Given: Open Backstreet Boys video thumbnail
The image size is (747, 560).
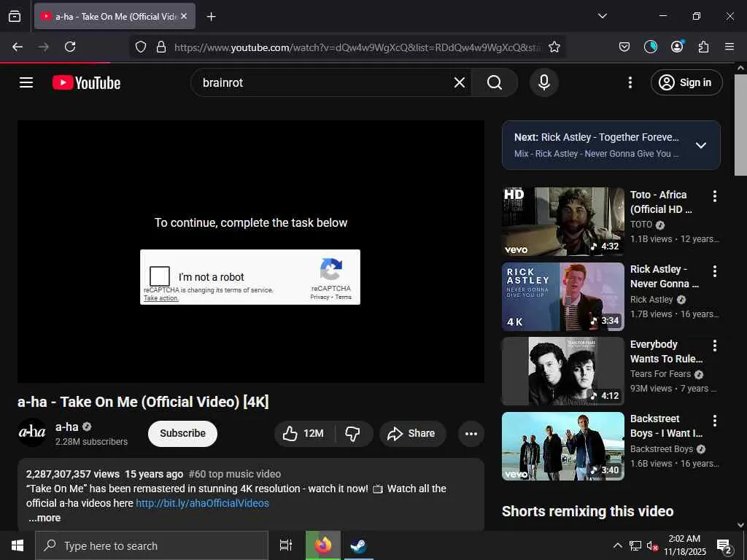Looking at the screenshot, I should (x=562, y=446).
